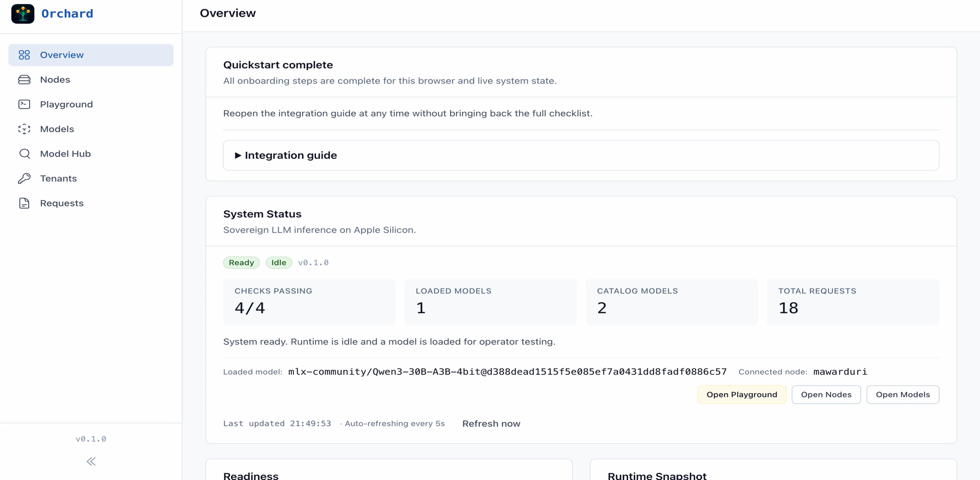Click the Tenants key icon

24,178
